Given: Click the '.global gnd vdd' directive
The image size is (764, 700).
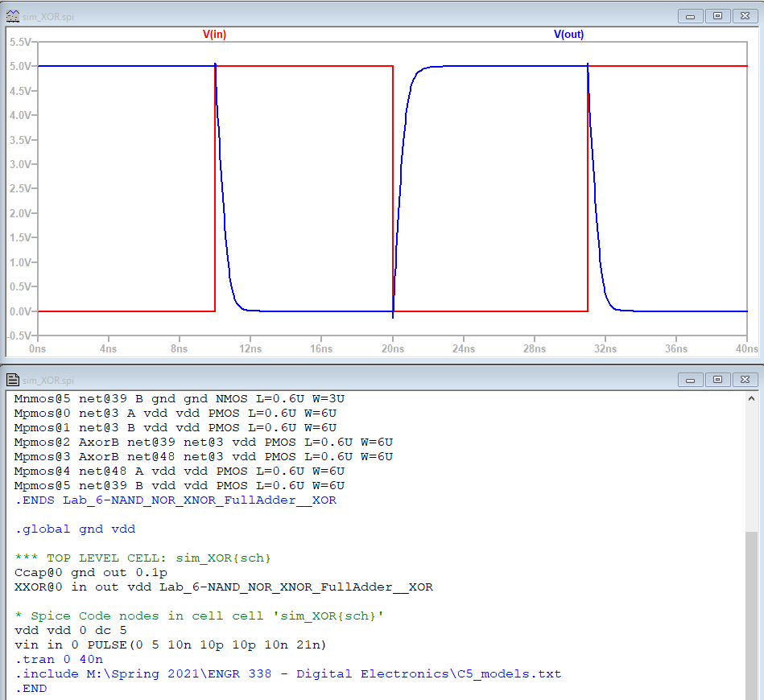Looking at the screenshot, I should [x=75, y=529].
